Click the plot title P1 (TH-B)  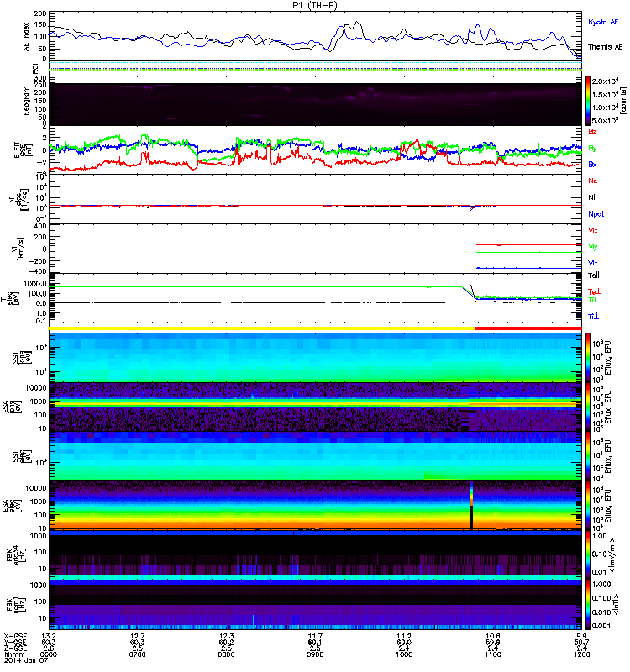tap(315, 5)
